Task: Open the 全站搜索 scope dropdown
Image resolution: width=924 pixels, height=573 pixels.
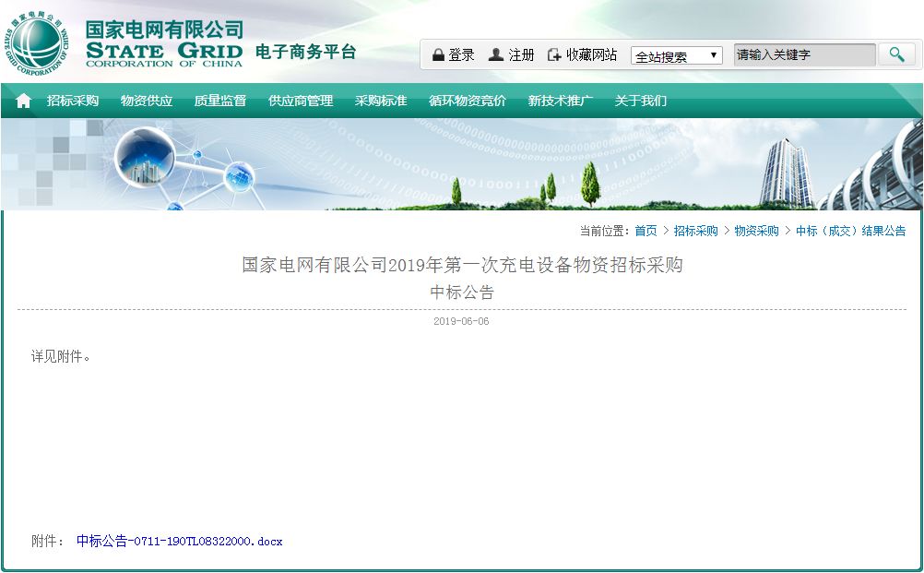Action: (x=677, y=56)
